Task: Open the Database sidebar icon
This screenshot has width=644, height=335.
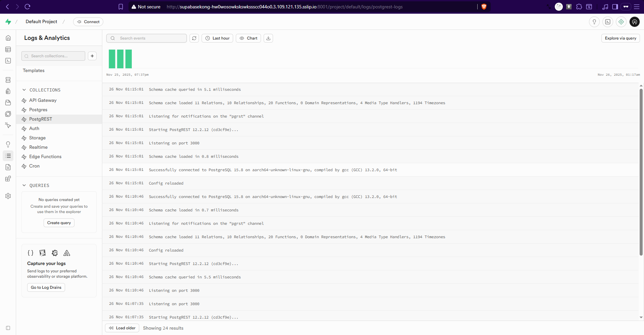Action: [x=8, y=80]
